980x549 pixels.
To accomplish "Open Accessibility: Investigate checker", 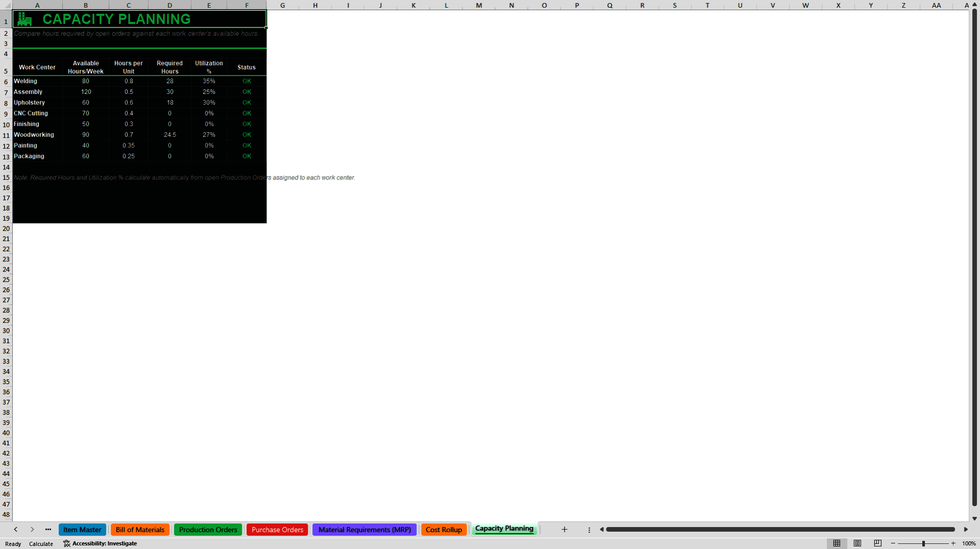I will [x=100, y=543].
